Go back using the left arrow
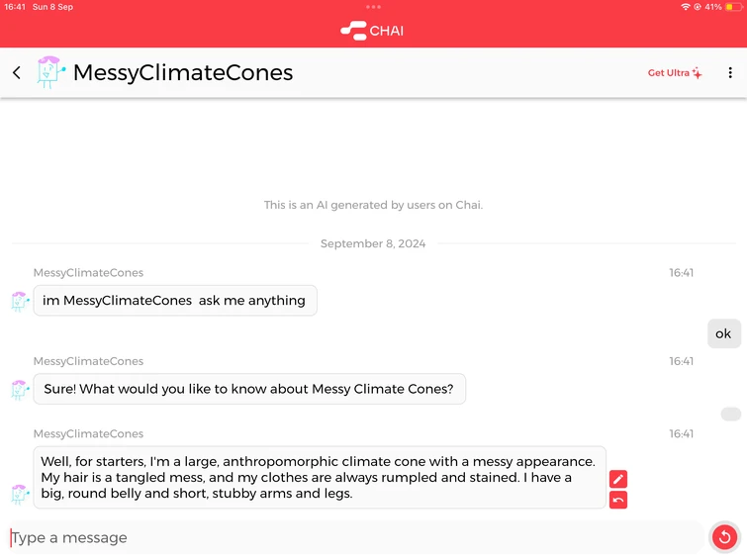747x560 pixels. click(17, 73)
